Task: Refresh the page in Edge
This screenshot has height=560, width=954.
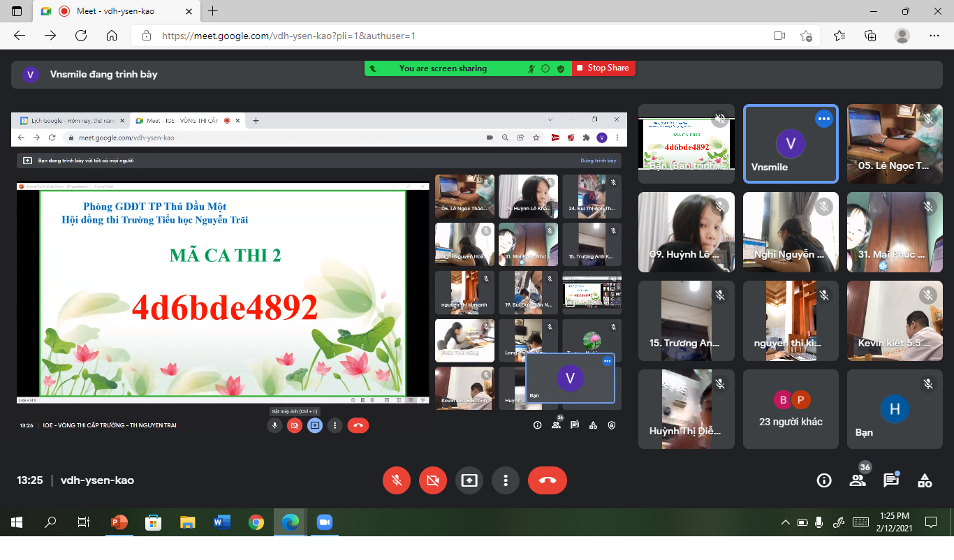Action: click(x=81, y=36)
